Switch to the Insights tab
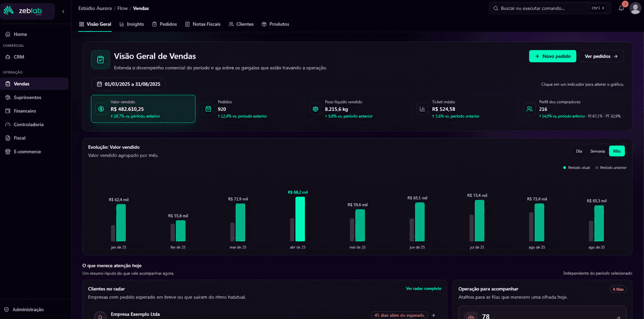Screen dimensions: 644x319 [x=132, y=24]
